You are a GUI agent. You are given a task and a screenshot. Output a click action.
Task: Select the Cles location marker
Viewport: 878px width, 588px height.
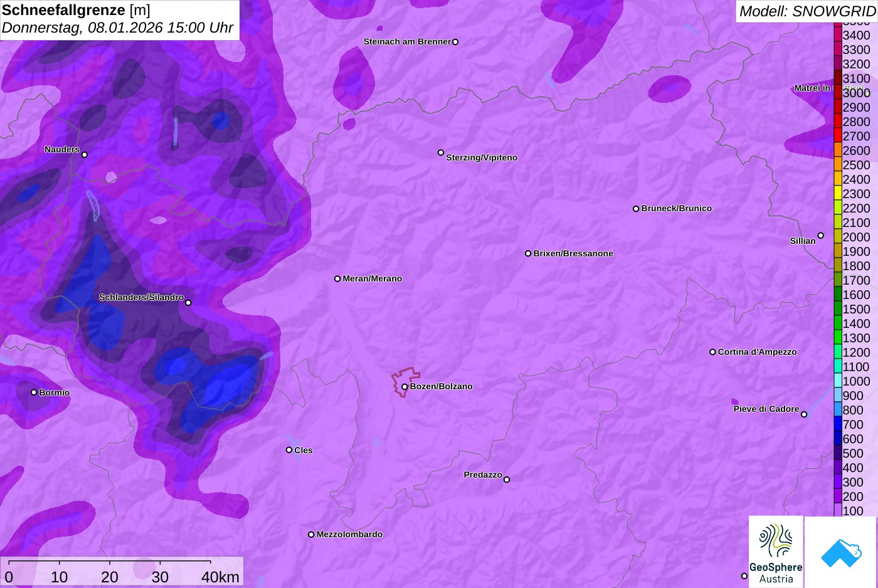[289, 449]
